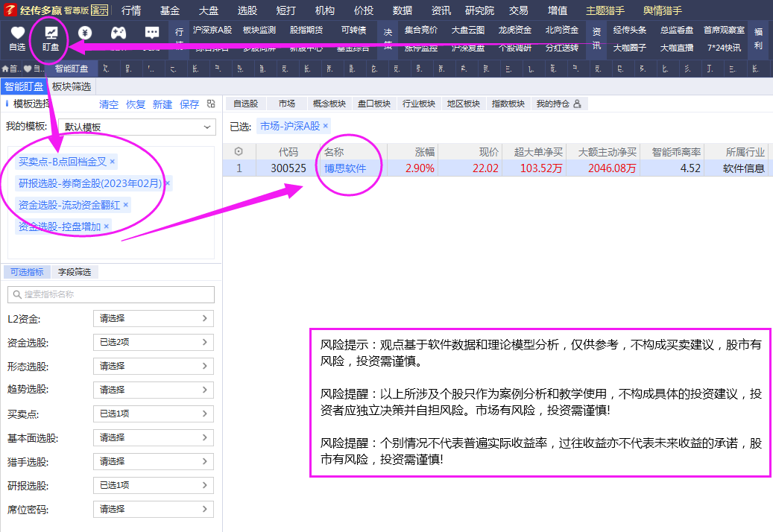Click the table settings icon beside 代码
The width and height of the screenshot is (773, 532).
[x=239, y=152]
